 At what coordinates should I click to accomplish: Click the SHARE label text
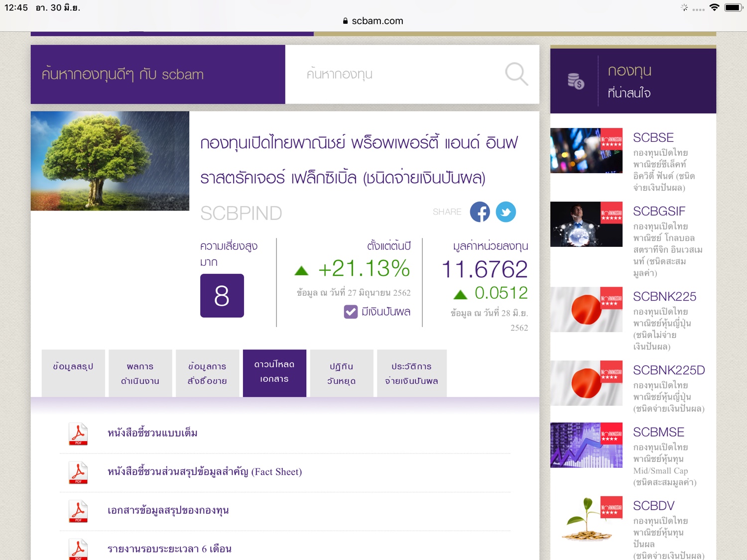click(447, 212)
